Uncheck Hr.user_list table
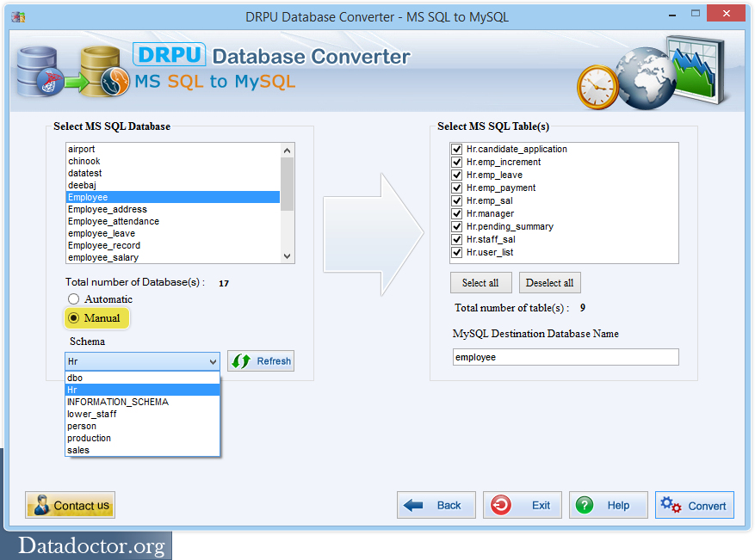755x560 pixels. click(457, 253)
